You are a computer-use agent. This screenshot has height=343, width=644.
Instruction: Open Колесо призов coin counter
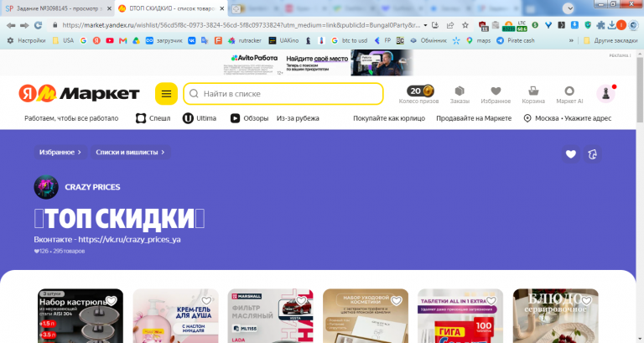(x=419, y=95)
